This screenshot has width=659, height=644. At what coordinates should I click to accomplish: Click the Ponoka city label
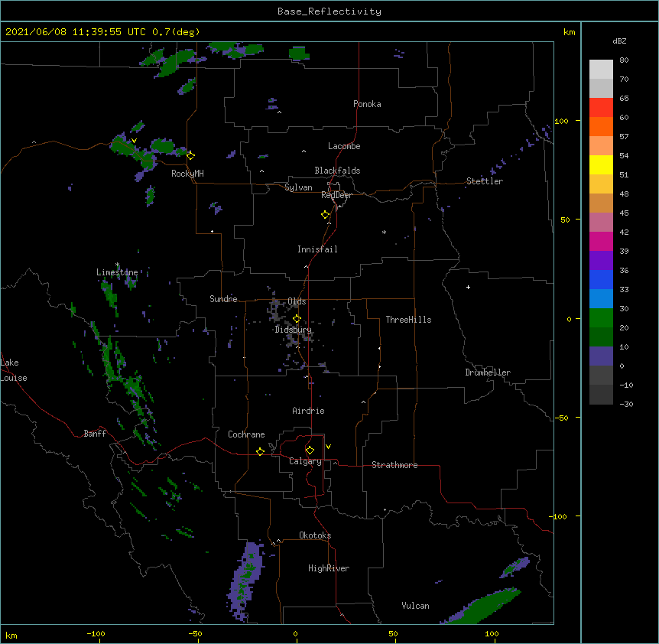[x=367, y=104]
